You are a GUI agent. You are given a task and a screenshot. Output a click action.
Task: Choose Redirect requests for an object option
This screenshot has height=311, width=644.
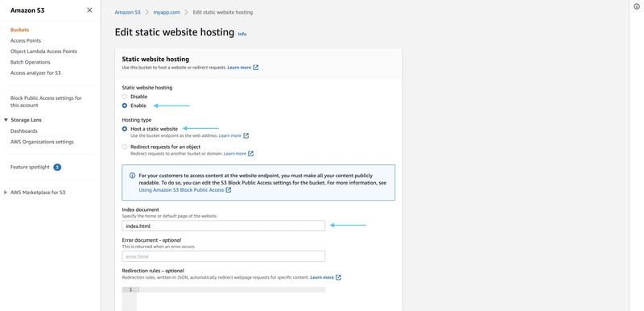[x=125, y=147]
